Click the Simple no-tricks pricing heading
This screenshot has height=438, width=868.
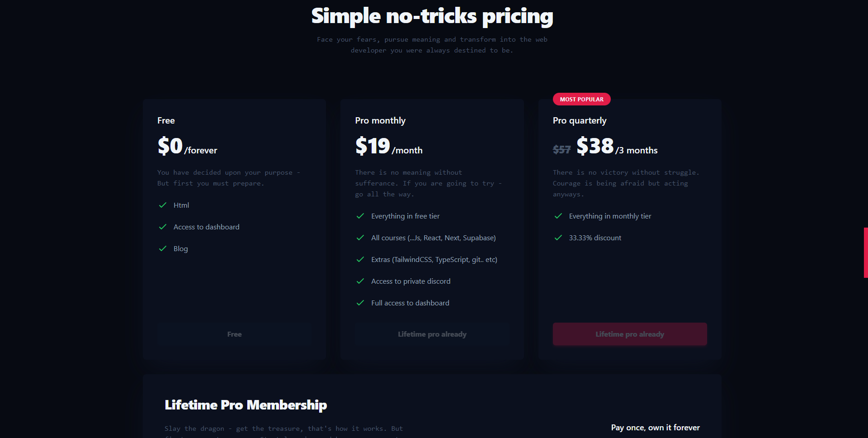[x=432, y=16]
